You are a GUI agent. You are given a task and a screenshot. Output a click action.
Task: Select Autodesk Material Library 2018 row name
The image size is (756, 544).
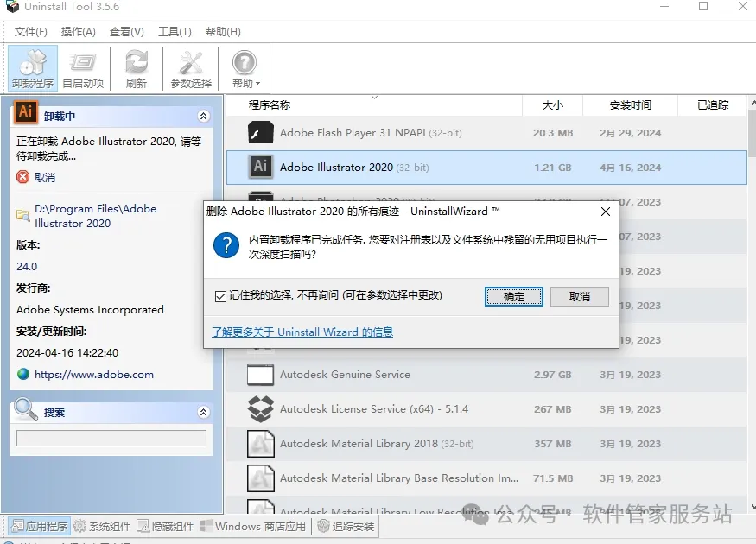tap(377, 444)
